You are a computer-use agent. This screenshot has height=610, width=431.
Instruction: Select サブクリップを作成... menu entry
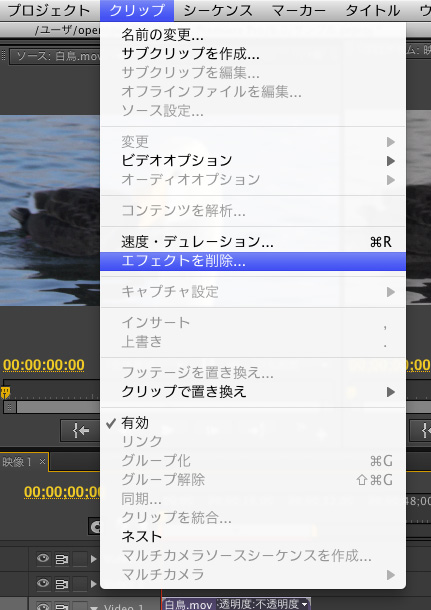(253, 54)
